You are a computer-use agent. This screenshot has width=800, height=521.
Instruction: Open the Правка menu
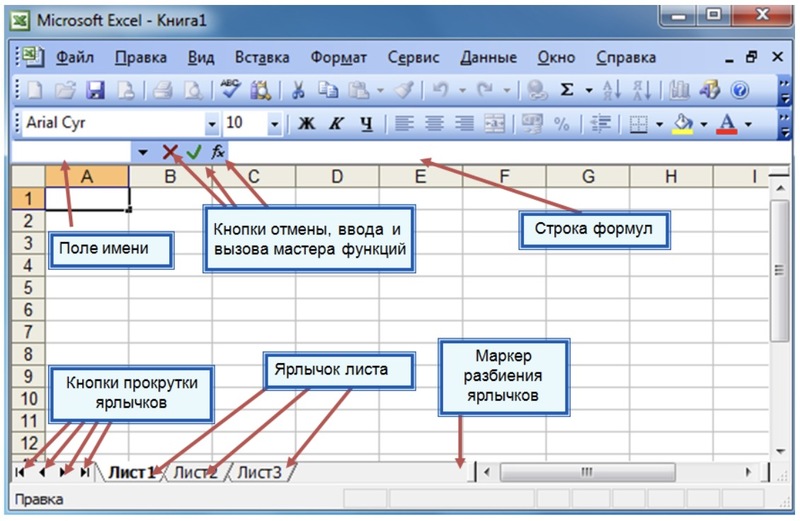point(141,57)
